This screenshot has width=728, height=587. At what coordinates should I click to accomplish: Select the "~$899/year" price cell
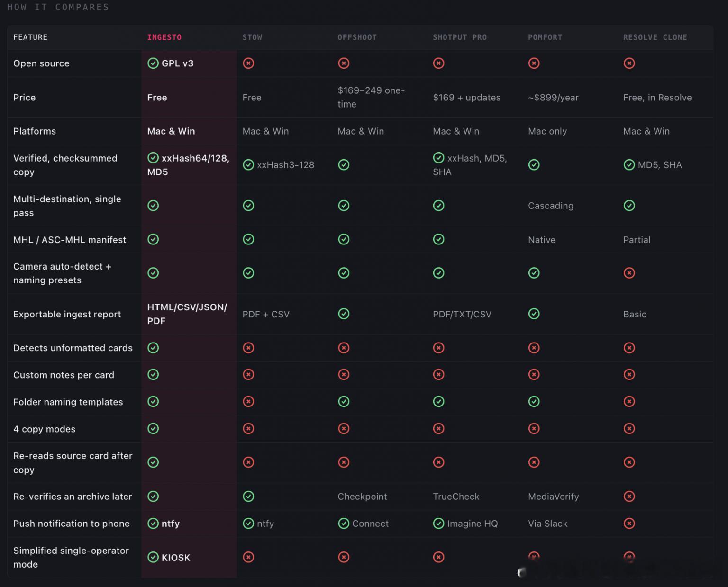pyautogui.click(x=553, y=98)
